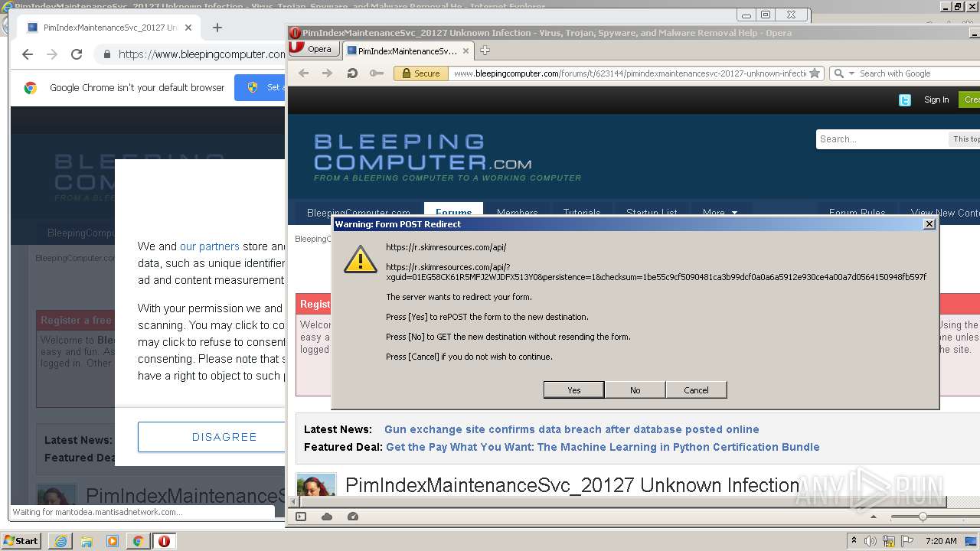
Task: Click the taskbar clock 7:20 AM
Action: point(941,541)
